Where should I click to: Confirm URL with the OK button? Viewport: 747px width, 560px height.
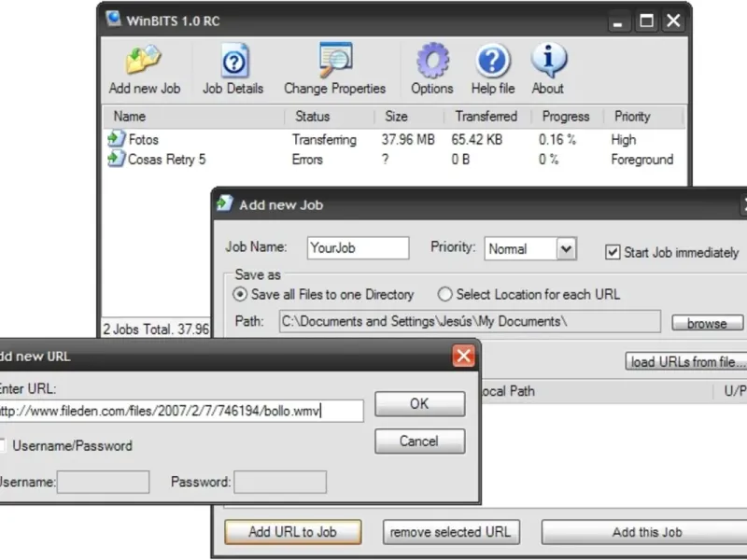click(419, 404)
